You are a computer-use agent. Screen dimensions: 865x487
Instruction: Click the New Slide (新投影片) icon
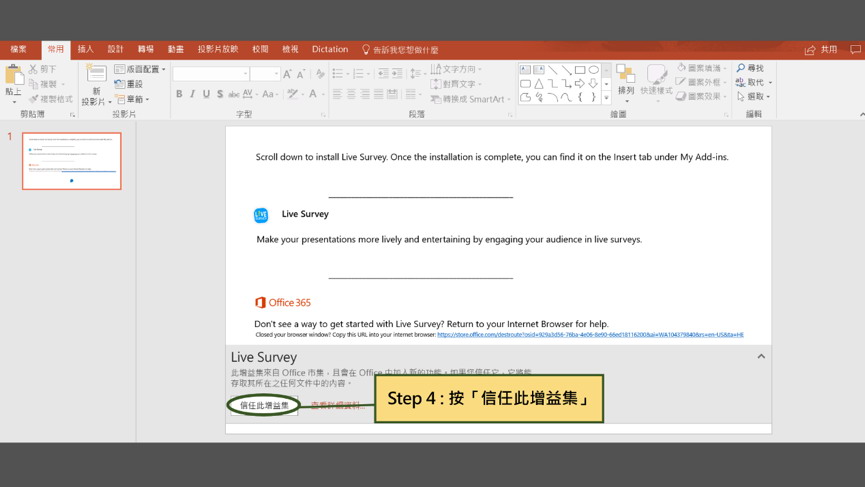click(x=96, y=74)
